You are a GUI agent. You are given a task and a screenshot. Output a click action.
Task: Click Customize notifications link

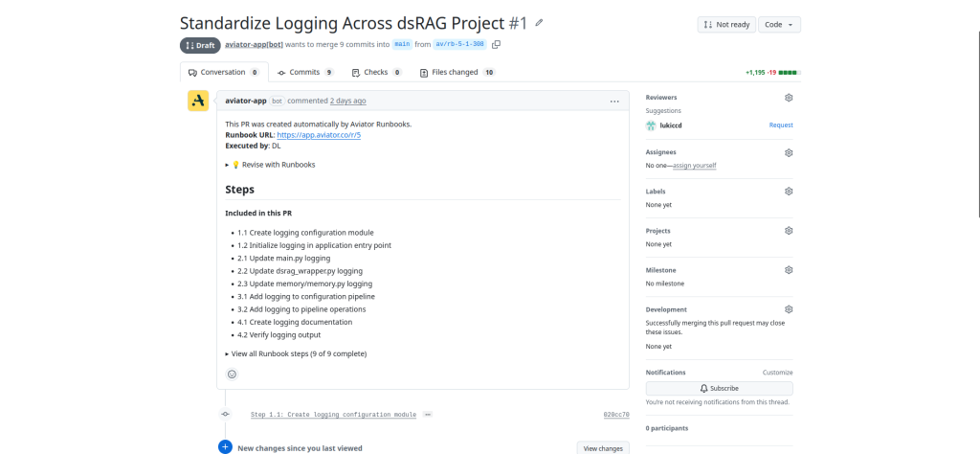[777, 372]
